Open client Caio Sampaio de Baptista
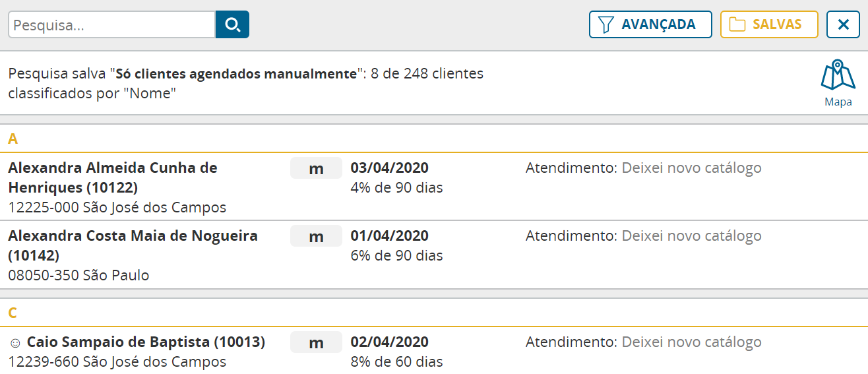This screenshot has height=374, width=868. tap(146, 342)
